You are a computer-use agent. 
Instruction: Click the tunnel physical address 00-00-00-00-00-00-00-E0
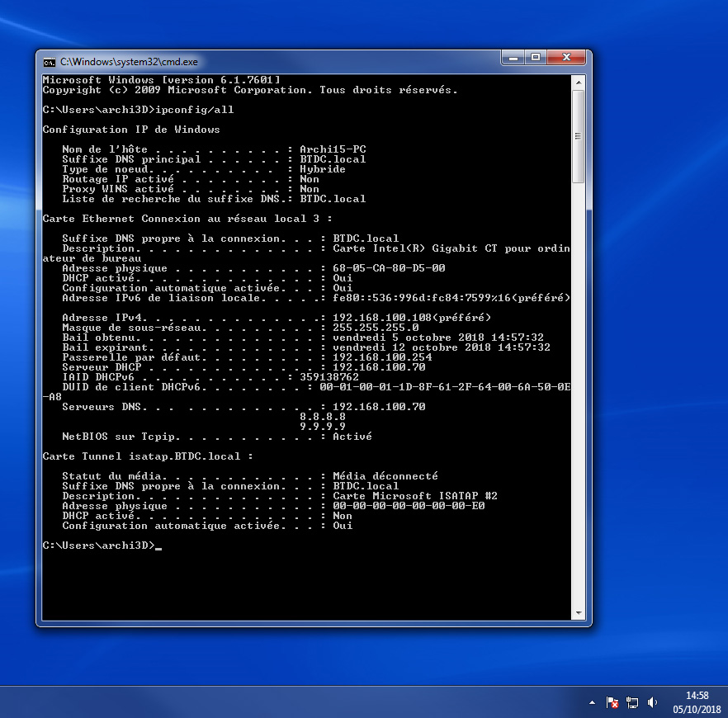click(x=409, y=505)
